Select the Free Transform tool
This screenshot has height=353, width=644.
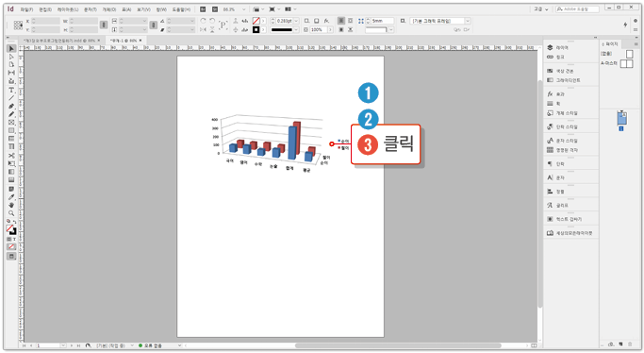coord(11,163)
